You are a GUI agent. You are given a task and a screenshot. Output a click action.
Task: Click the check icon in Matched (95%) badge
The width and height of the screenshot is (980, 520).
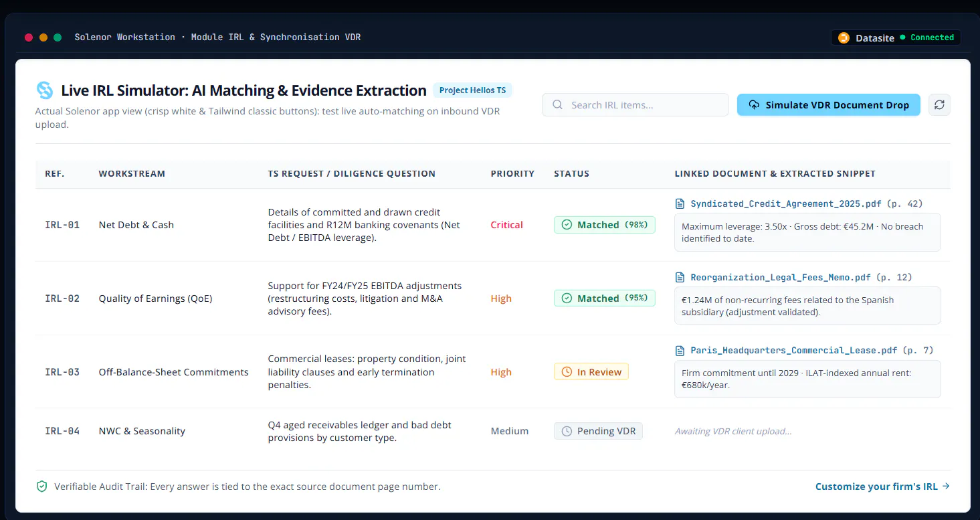coord(567,298)
